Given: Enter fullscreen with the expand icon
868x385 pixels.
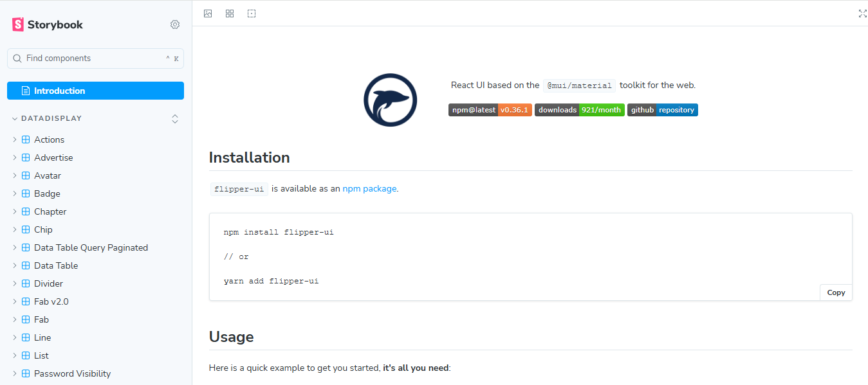Looking at the screenshot, I should (x=863, y=13).
